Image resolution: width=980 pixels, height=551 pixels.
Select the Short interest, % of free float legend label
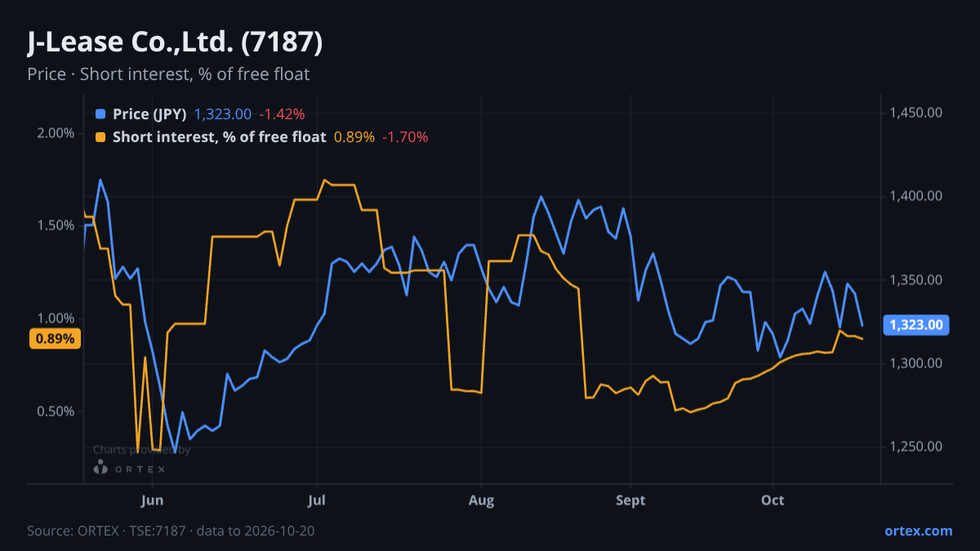[x=219, y=137]
